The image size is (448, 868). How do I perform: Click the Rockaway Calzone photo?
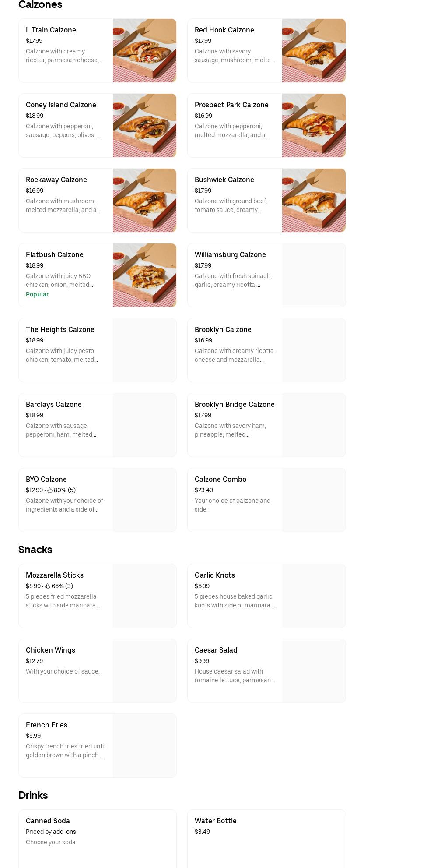point(144,200)
